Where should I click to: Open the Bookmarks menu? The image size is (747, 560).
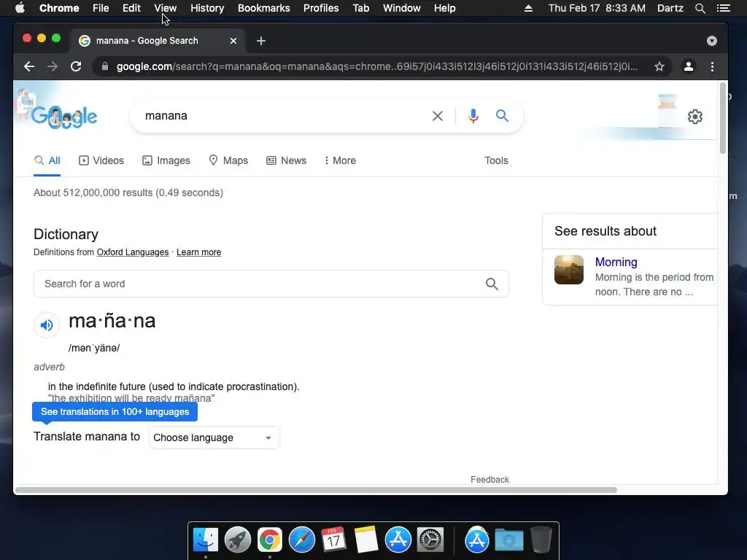pyautogui.click(x=264, y=8)
